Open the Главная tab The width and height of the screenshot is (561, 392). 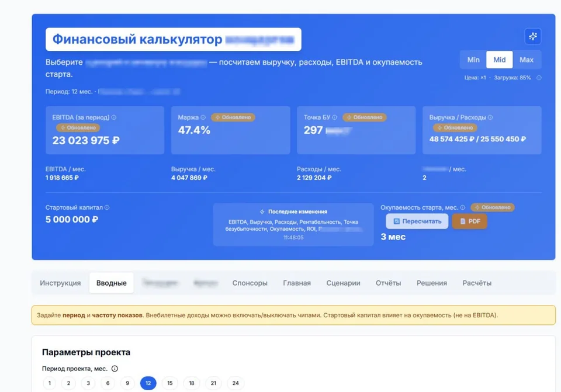(297, 283)
